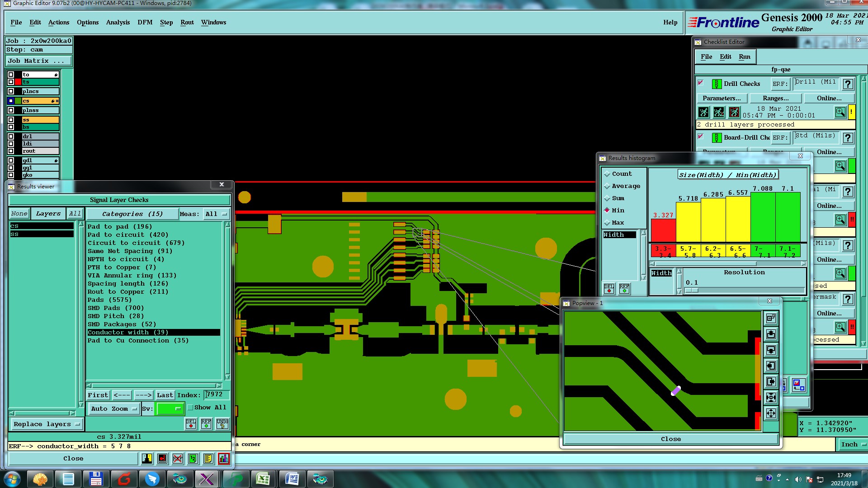This screenshot has height=488, width=868.
Task: Click the green 7.1-7.2 histogram range swatch
Action: point(788,251)
